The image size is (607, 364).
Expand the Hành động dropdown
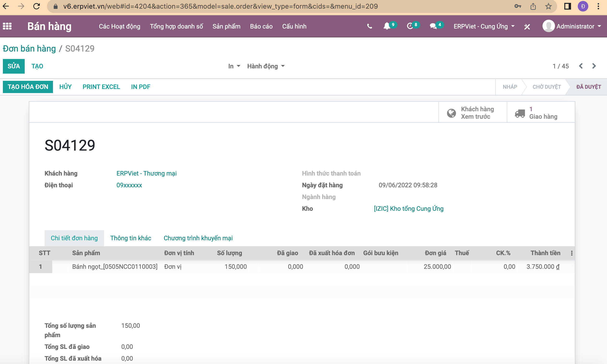coord(266,66)
